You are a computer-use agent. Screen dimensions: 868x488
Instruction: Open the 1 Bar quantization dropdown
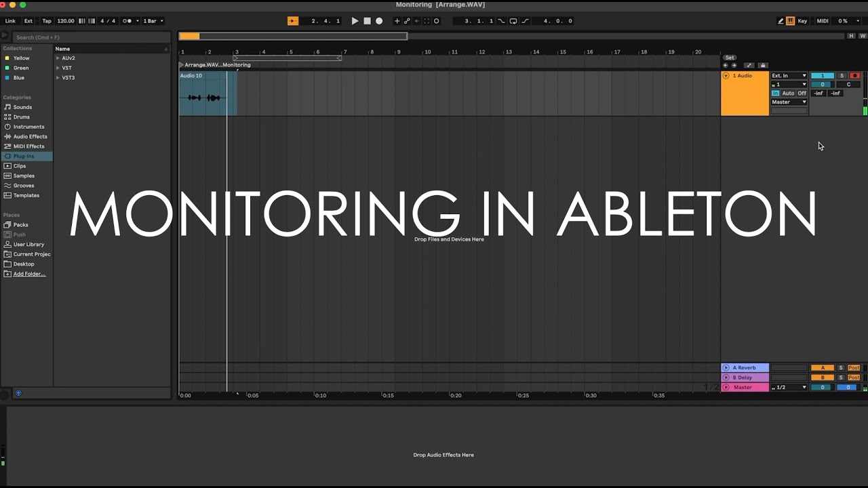click(x=153, y=21)
